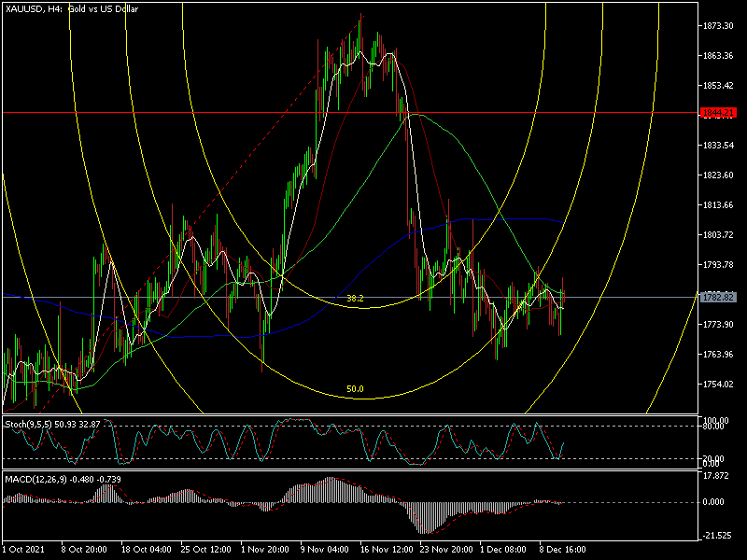This screenshot has width=747, height=560.
Task: Click the 100.00 Stochastic scale value
Action: click(715, 421)
